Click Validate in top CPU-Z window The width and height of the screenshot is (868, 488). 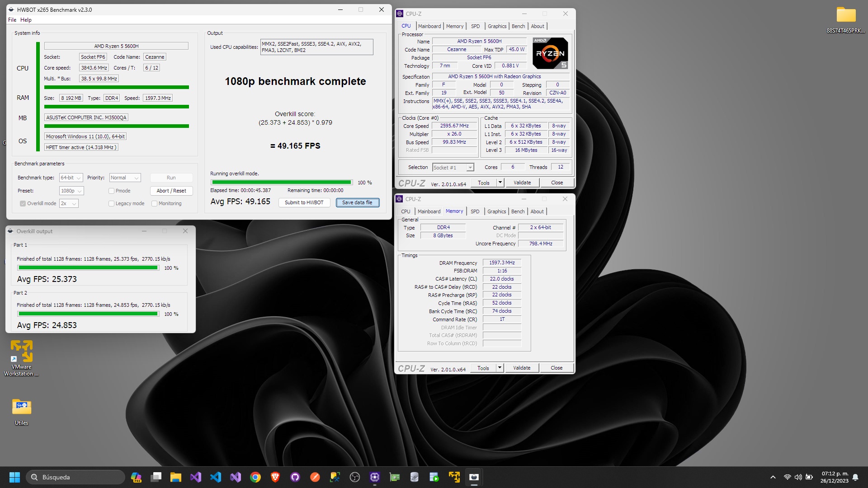[522, 183]
